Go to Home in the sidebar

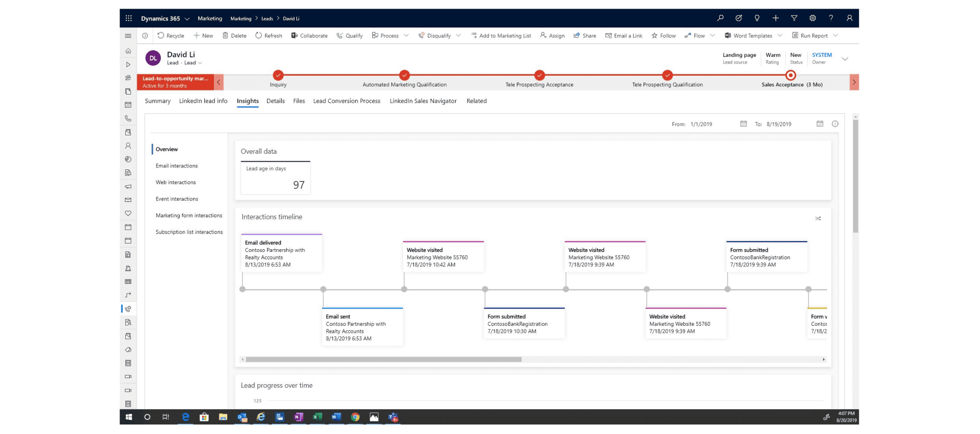tap(128, 51)
